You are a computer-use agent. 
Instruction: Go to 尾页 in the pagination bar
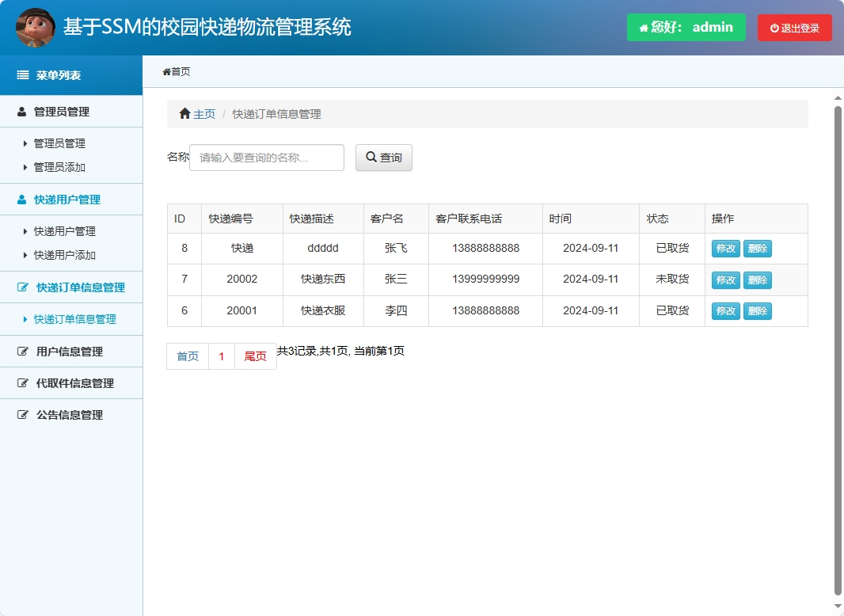click(256, 356)
